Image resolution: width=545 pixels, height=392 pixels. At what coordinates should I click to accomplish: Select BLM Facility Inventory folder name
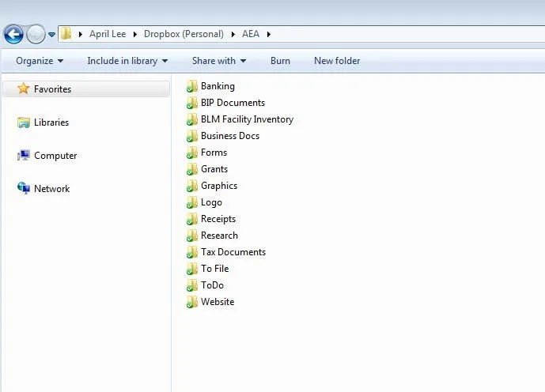[247, 119]
